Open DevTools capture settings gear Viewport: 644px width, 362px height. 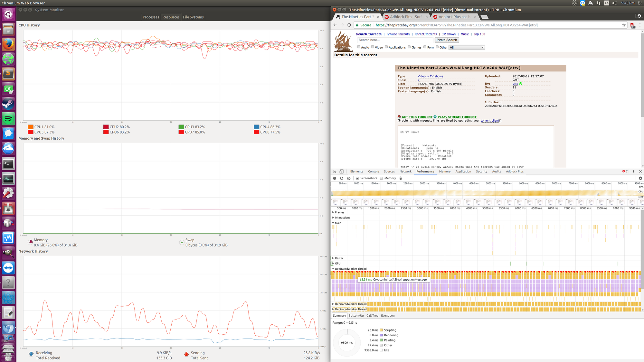(640, 178)
